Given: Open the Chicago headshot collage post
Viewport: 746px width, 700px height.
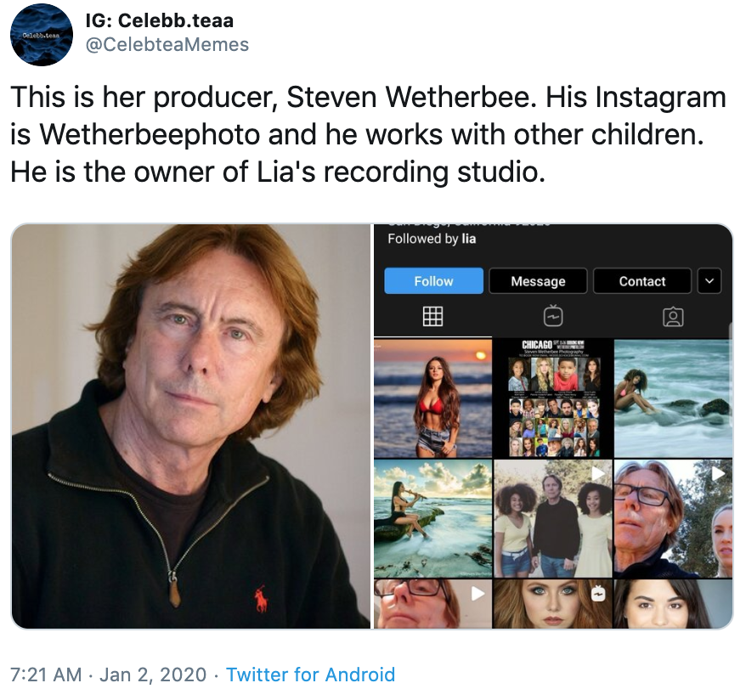Looking at the screenshot, I should pyautogui.click(x=553, y=398).
